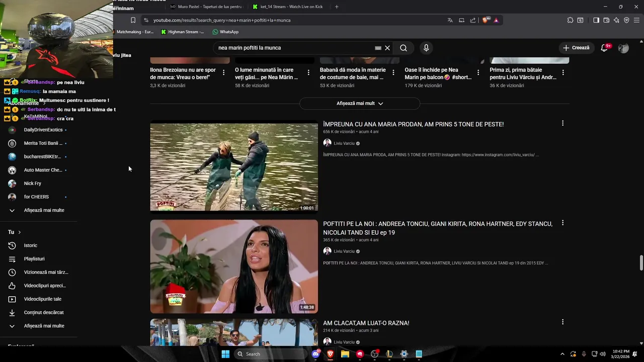
Task: Open 'DailyDrivenExotics' subscription channel
Action: coord(39,130)
